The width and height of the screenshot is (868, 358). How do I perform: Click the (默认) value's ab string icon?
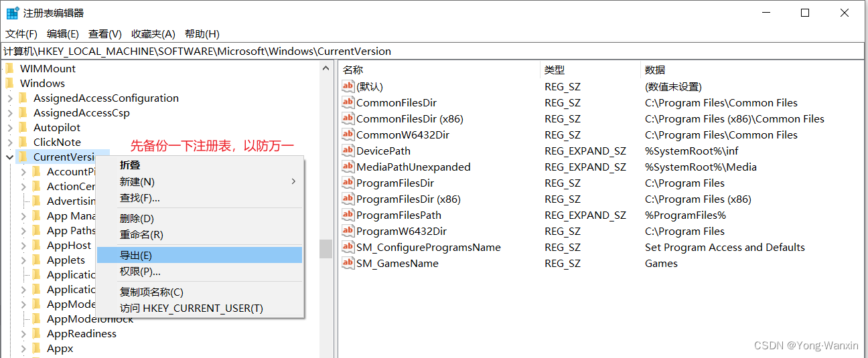click(x=348, y=86)
